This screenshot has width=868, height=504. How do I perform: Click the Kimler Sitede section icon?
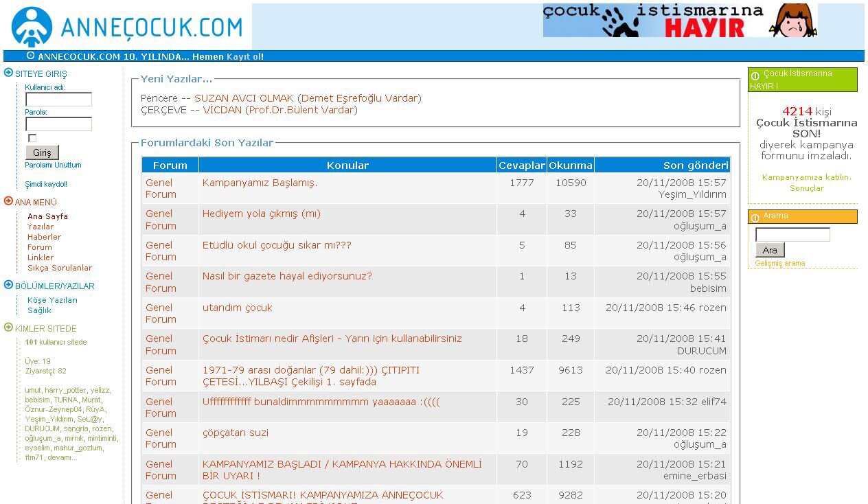(x=8, y=328)
